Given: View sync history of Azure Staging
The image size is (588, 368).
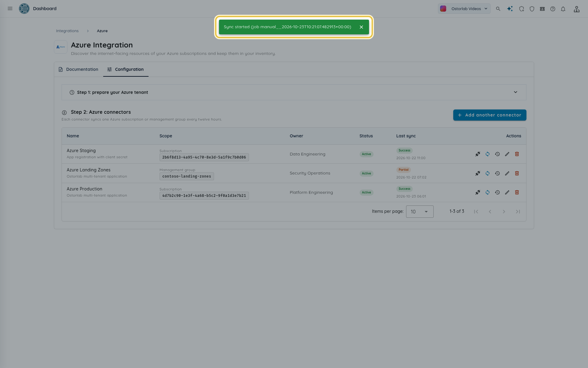Looking at the screenshot, I should pos(497,154).
